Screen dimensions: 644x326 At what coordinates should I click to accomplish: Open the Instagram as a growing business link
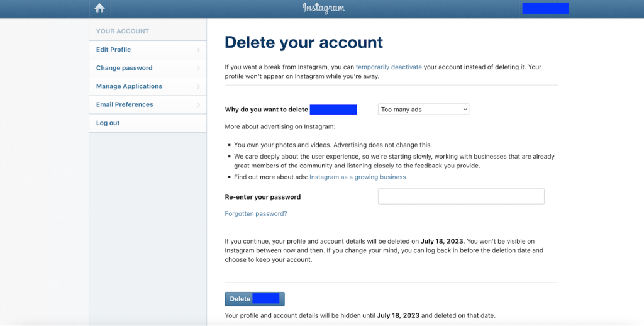[357, 177]
